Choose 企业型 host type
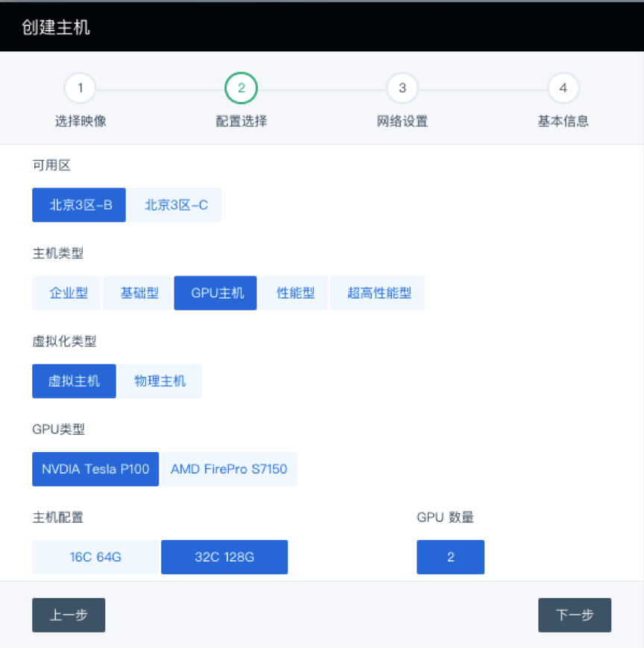The height and width of the screenshot is (648, 644). coord(66,293)
